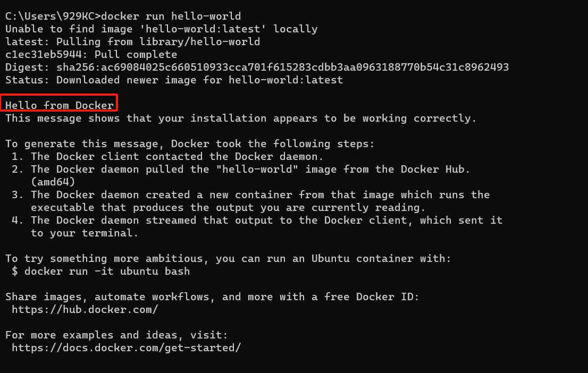Click step 3 'created a new container' line
588x373 pixels.
click(x=250, y=195)
